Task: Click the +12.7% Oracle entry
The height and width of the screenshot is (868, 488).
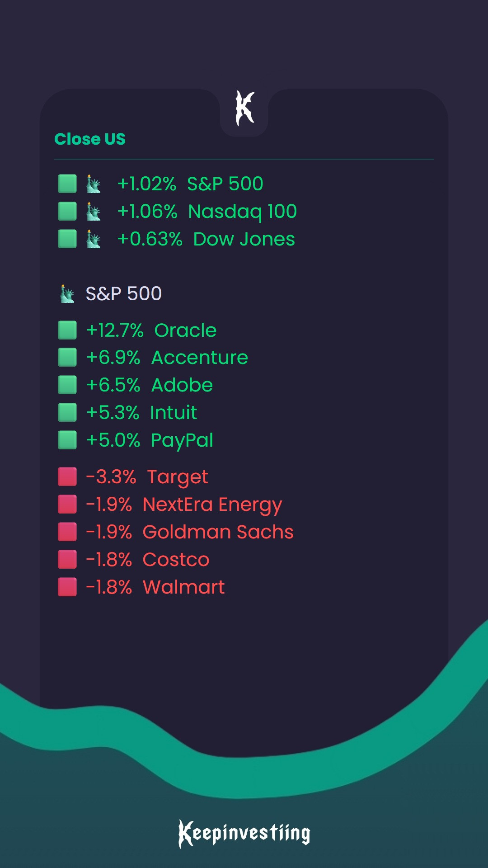Action: tap(151, 330)
